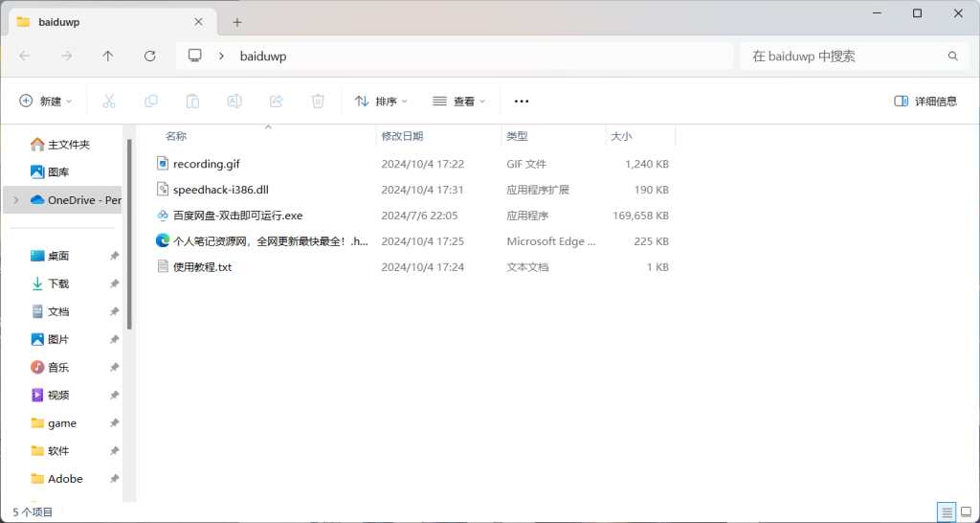Sort by 名称 column header

[x=176, y=136]
